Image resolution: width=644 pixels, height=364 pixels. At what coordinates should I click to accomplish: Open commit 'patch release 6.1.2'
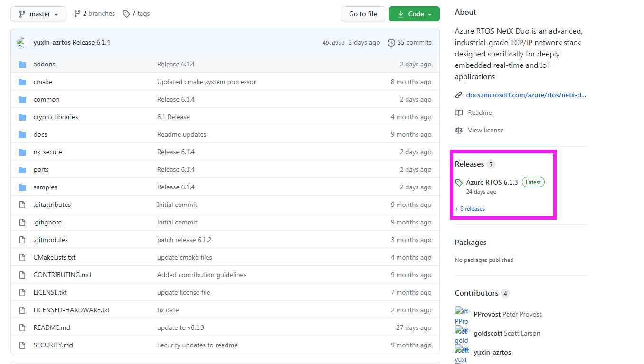pos(184,240)
